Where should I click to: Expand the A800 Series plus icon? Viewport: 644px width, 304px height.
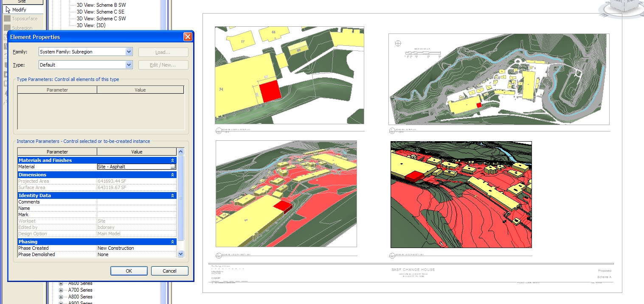[61, 297]
